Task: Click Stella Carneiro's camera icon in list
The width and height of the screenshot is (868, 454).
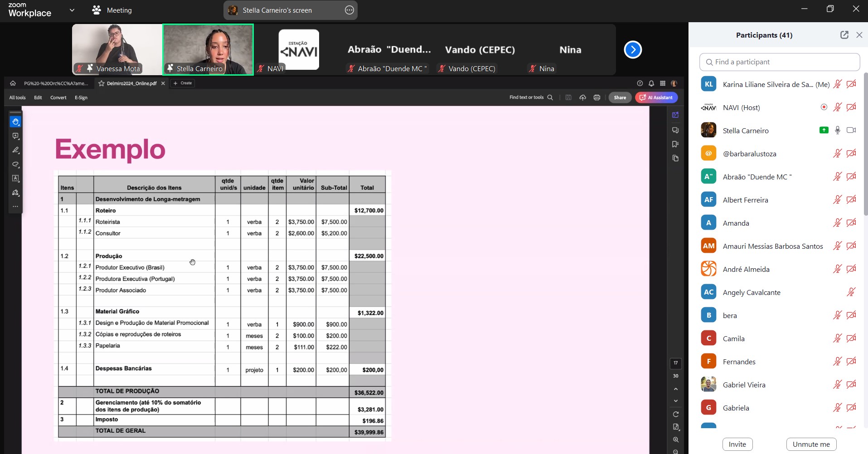Action: 851,130
